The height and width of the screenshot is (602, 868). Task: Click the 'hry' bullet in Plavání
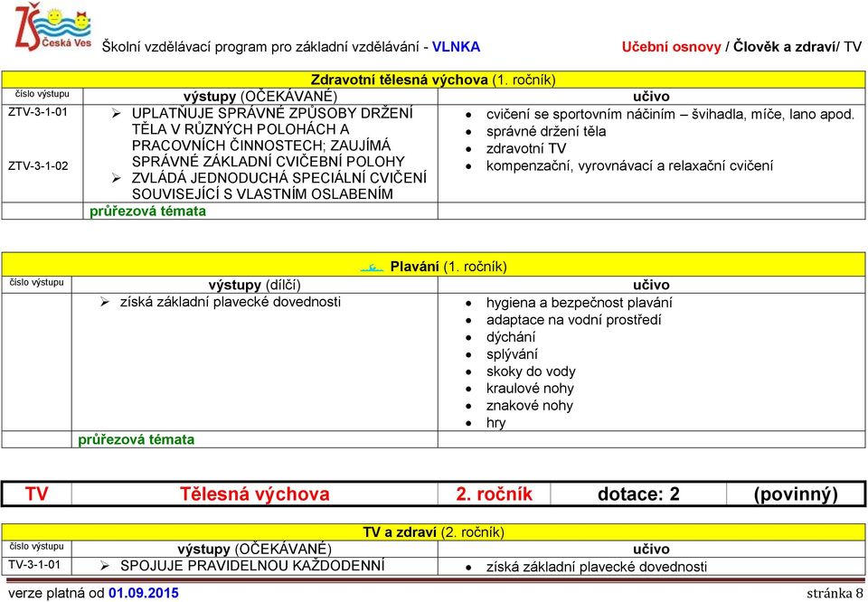coord(496,423)
